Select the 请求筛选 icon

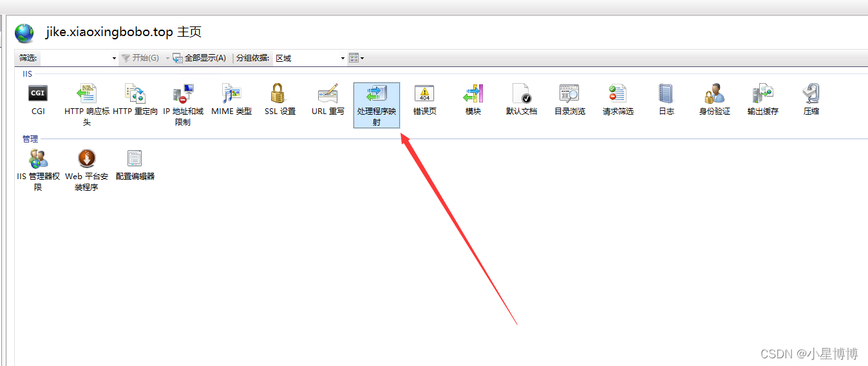pos(618,93)
